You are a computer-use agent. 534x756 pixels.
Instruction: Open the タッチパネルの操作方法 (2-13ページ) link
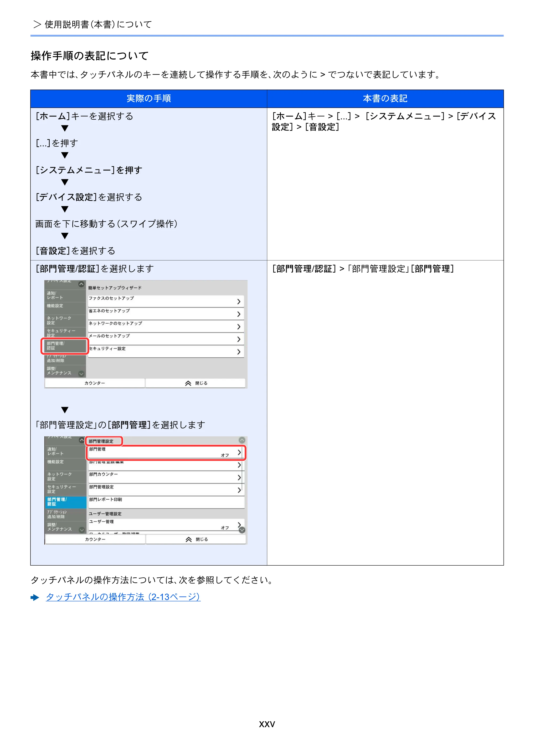coord(123,597)
